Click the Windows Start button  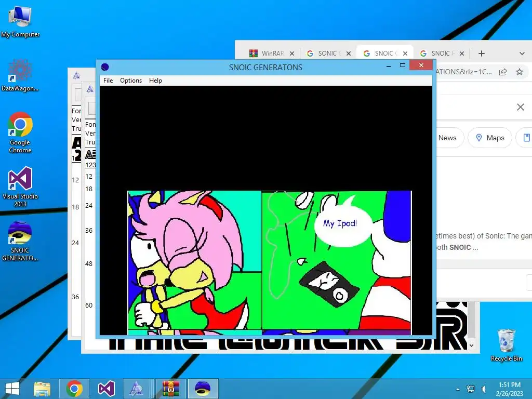pos(12,389)
